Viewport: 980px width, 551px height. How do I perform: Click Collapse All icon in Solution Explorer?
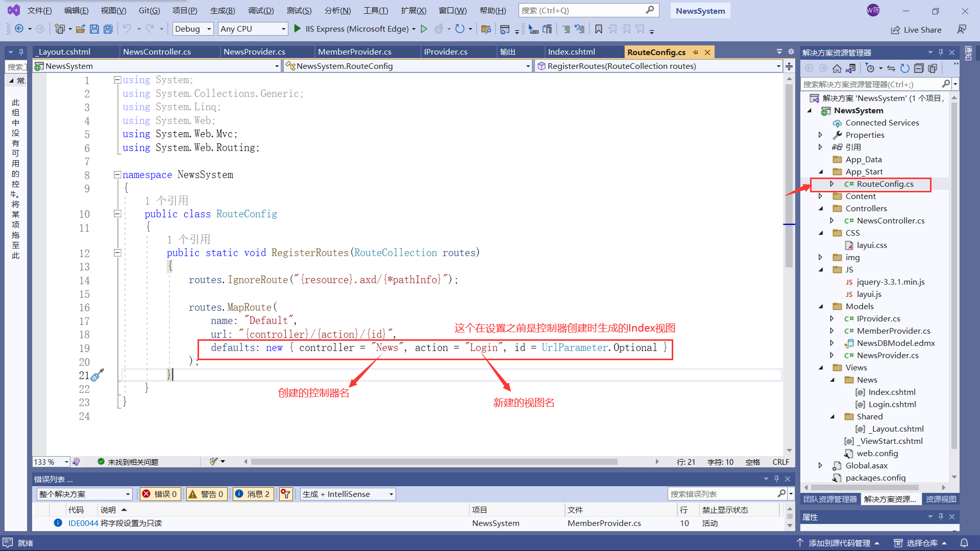[919, 68]
